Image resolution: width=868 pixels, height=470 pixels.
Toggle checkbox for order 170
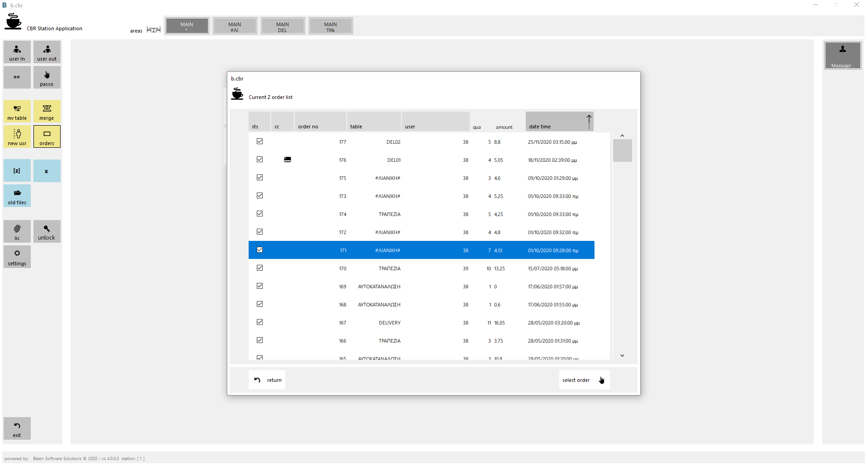tap(259, 268)
